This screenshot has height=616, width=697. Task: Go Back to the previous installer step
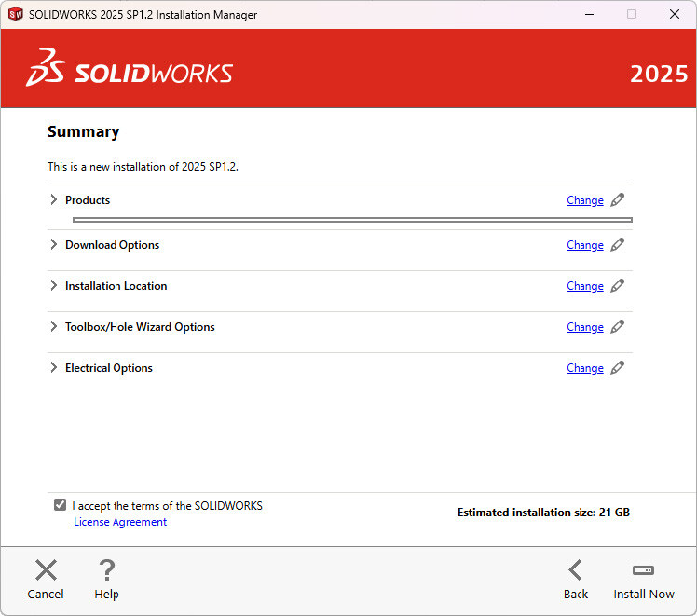[x=575, y=580]
